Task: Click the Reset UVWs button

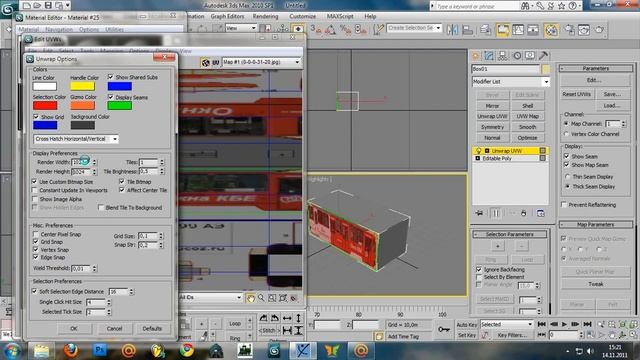Action: click(576, 94)
